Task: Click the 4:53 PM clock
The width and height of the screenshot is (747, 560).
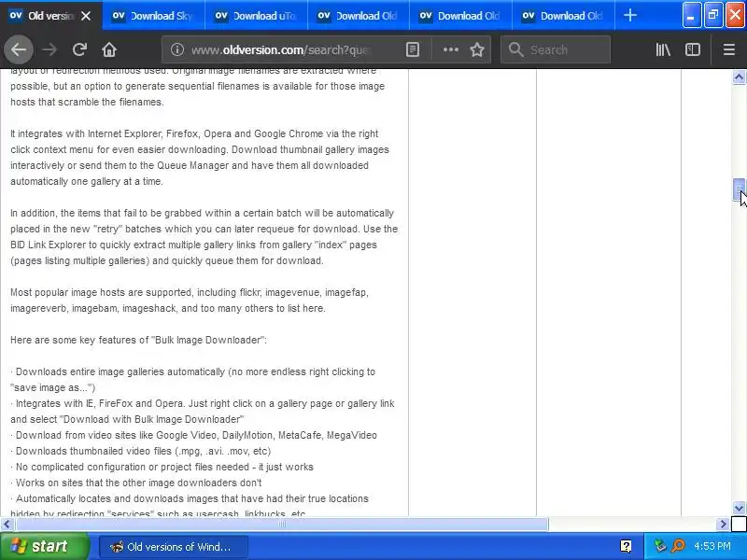Action: [x=712, y=546]
